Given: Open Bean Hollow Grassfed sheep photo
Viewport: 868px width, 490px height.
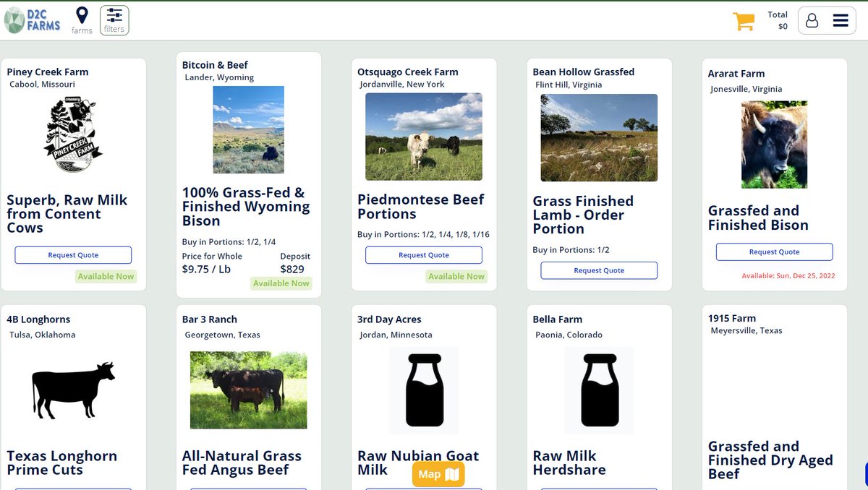Looking at the screenshot, I should (x=599, y=137).
